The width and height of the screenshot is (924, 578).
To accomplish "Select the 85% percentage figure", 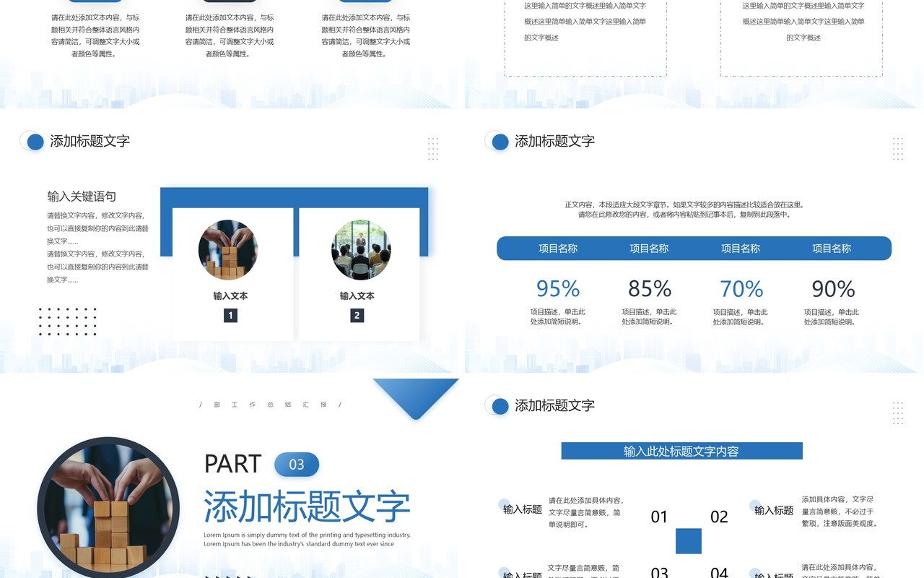I will [650, 289].
